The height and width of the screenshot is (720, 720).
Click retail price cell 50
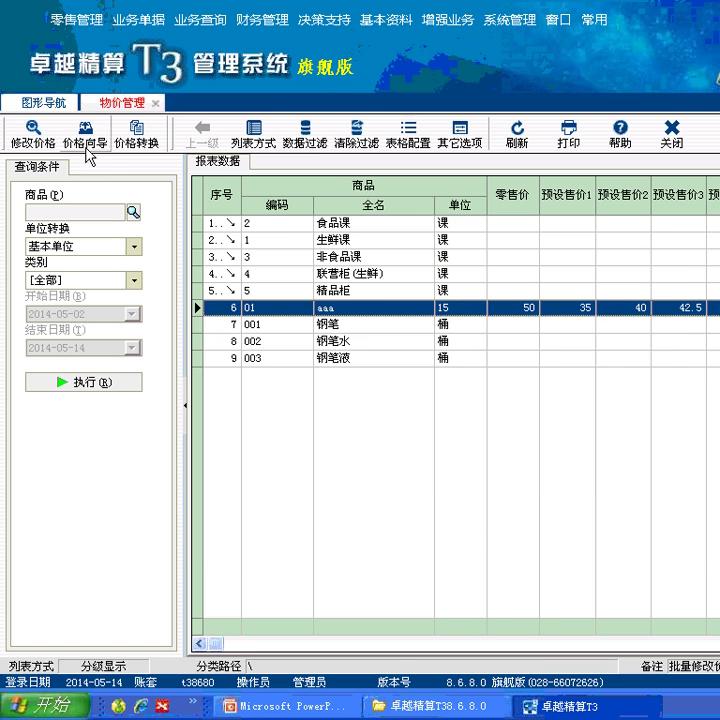tap(513, 308)
